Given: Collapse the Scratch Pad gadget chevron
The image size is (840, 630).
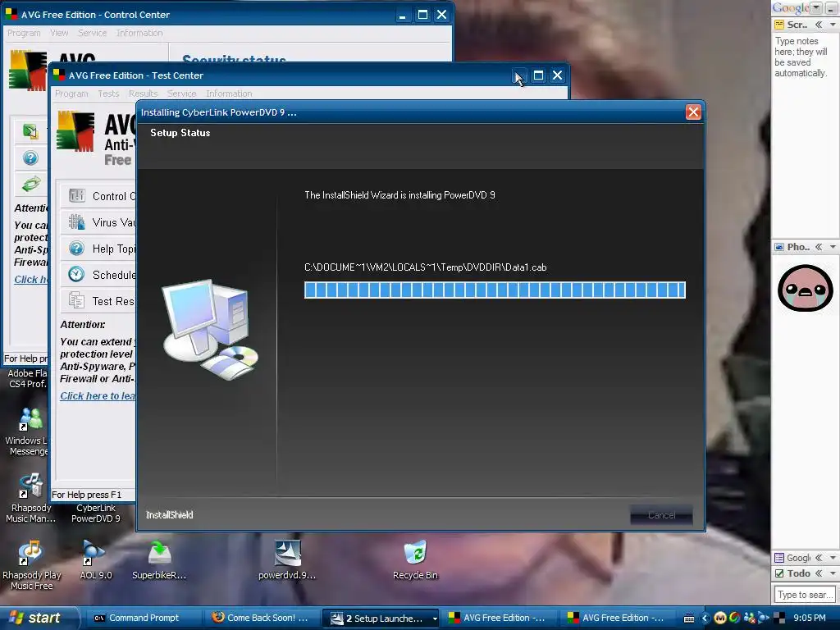Looking at the screenshot, I should coord(819,25).
